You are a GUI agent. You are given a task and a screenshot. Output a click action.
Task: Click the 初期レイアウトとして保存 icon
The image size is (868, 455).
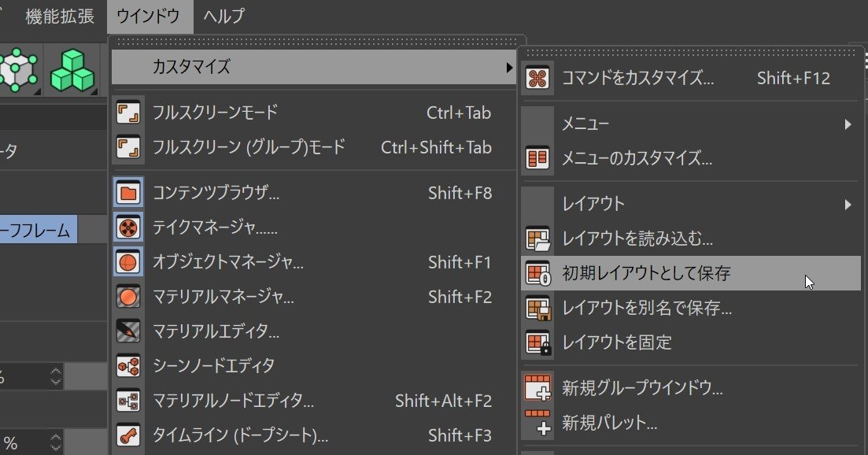pos(537,273)
